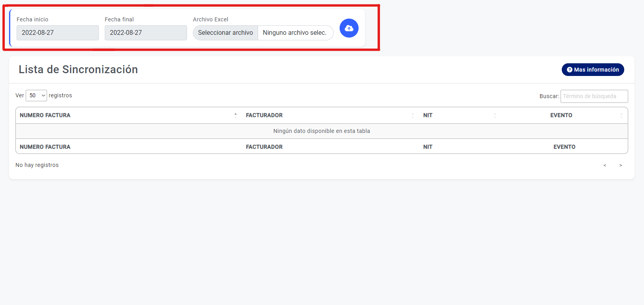This screenshot has width=644, height=305.
Task: Click the 'Ningún dato disponible' empty table row
Action: (x=321, y=131)
